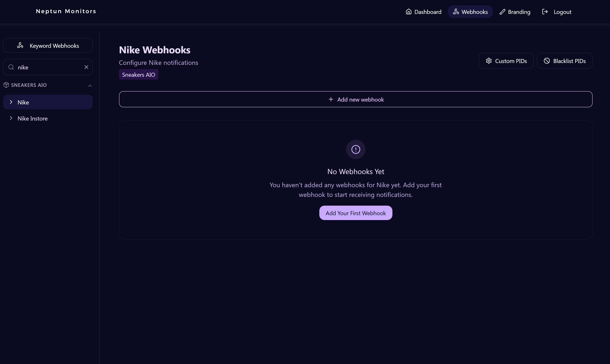This screenshot has width=610, height=364.
Task: Open the Webhooks nav tab
Action: click(470, 12)
